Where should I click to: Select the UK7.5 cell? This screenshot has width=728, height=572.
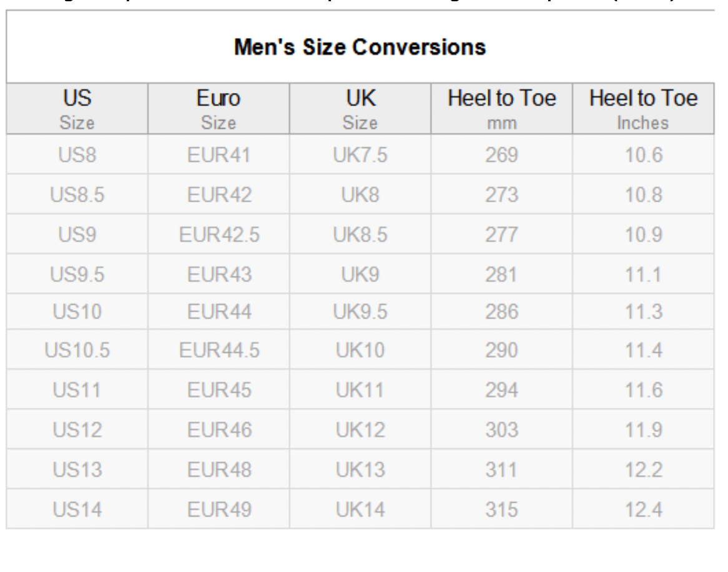click(360, 155)
